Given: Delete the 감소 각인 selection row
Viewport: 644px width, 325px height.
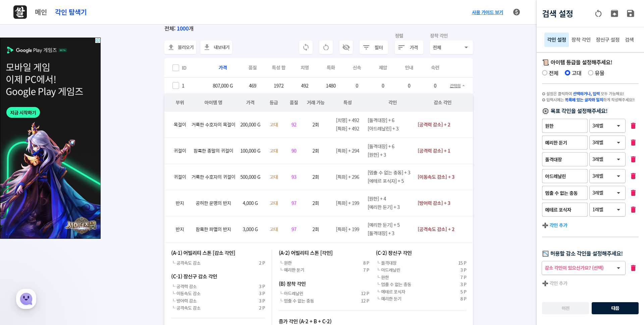Looking at the screenshot, I should (x=633, y=268).
